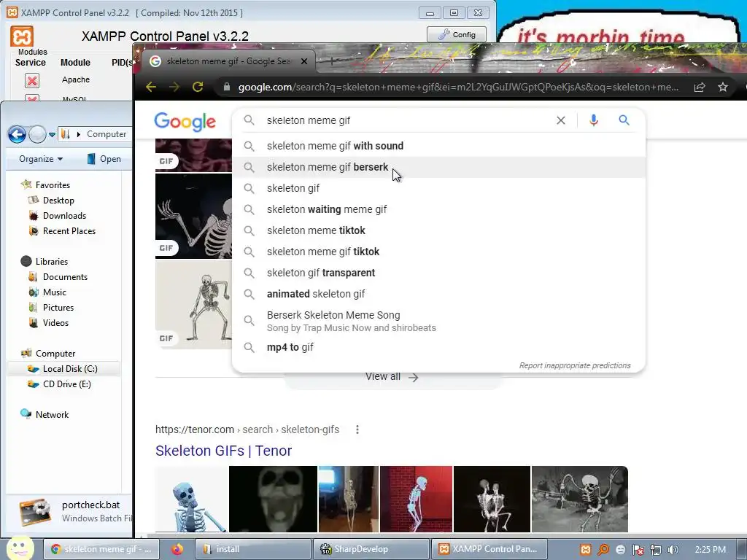Viewport: 747px width, 560px height.
Task: Open Berserk Skeleton Meme Song suggestion
Action: coord(438,321)
